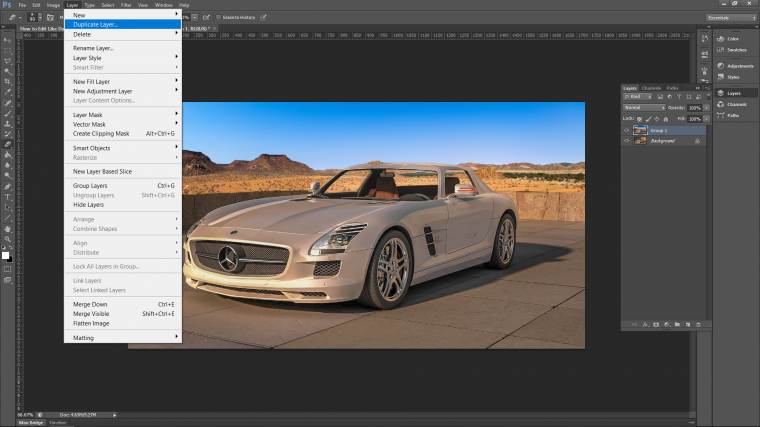Select the Pen tool
The width and height of the screenshot is (760, 427).
(7, 187)
